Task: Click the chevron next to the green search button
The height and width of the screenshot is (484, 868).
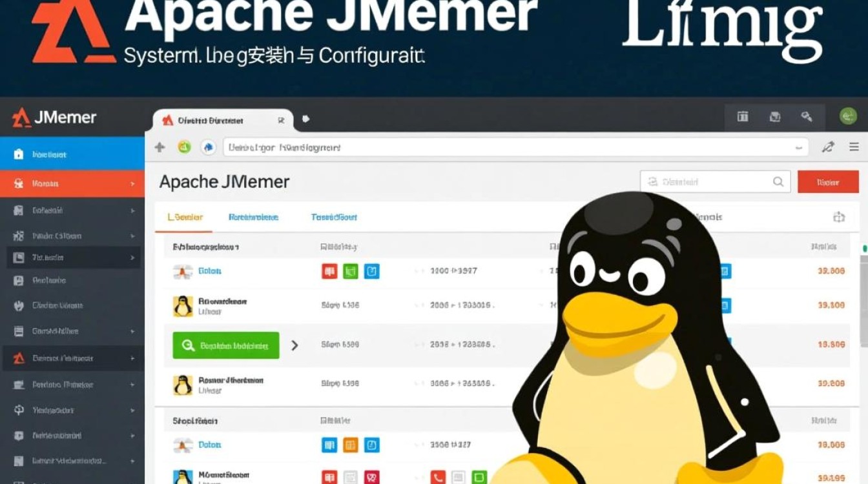Action: coord(295,345)
